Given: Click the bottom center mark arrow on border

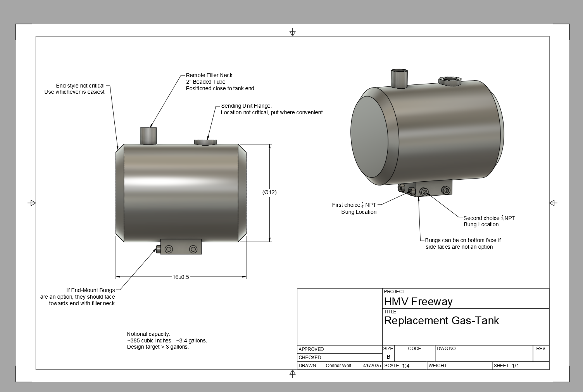Looking at the screenshot, I should pos(292,373).
